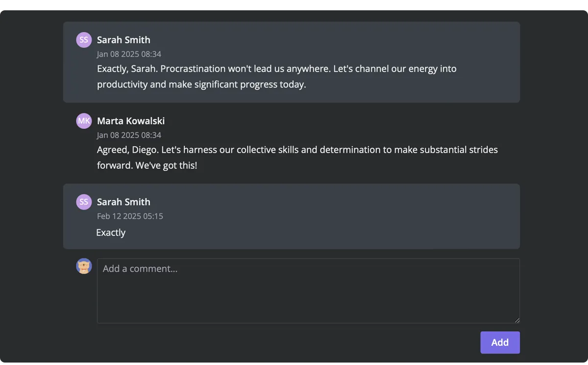Click the SS avatar on the Feb 12 comment
Screen dimensions: 588x365
pyautogui.click(x=84, y=202)
